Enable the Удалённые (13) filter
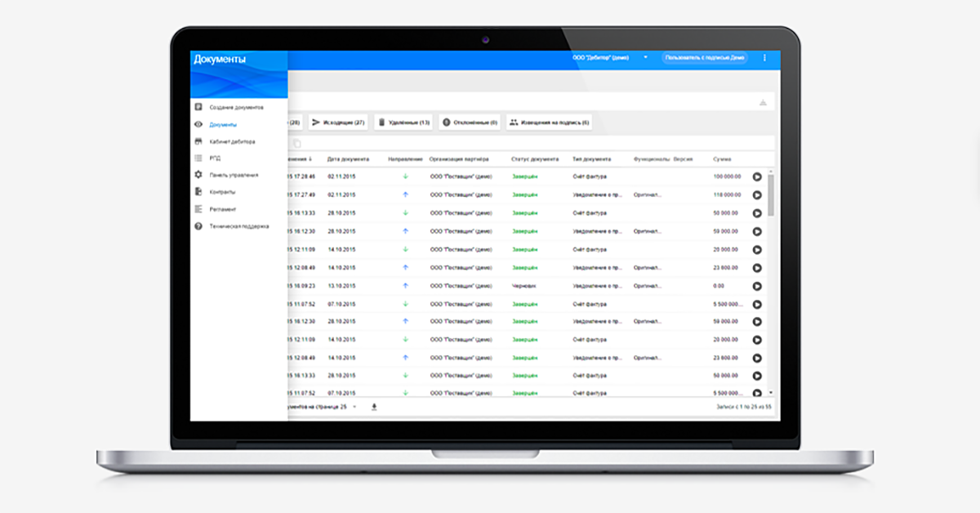 pyautogui.click(x=403, y=121)
